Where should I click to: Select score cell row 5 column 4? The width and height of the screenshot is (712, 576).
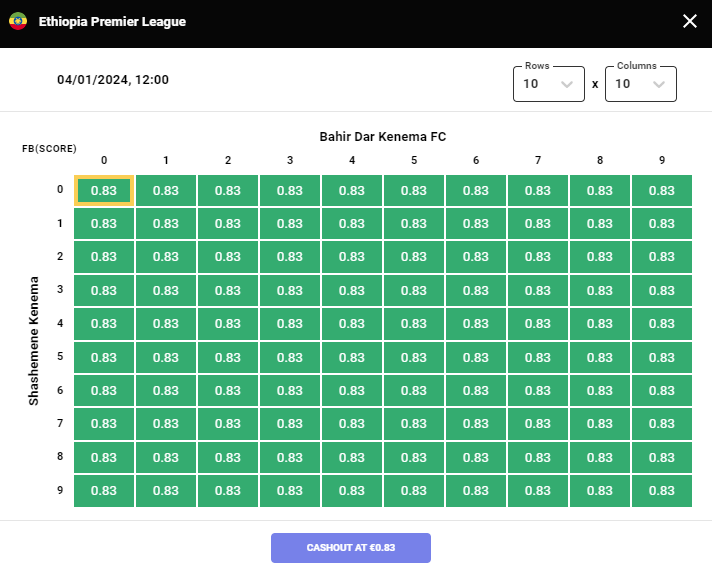pyautogui.click(x=351, y=357)
